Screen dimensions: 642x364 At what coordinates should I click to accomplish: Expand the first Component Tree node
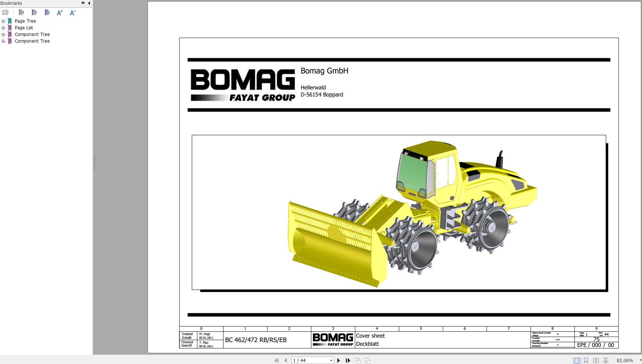(3, 35)
